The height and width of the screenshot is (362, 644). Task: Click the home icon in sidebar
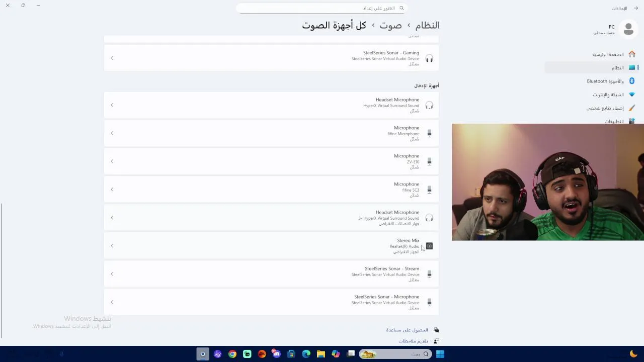[x=632, y=54]
